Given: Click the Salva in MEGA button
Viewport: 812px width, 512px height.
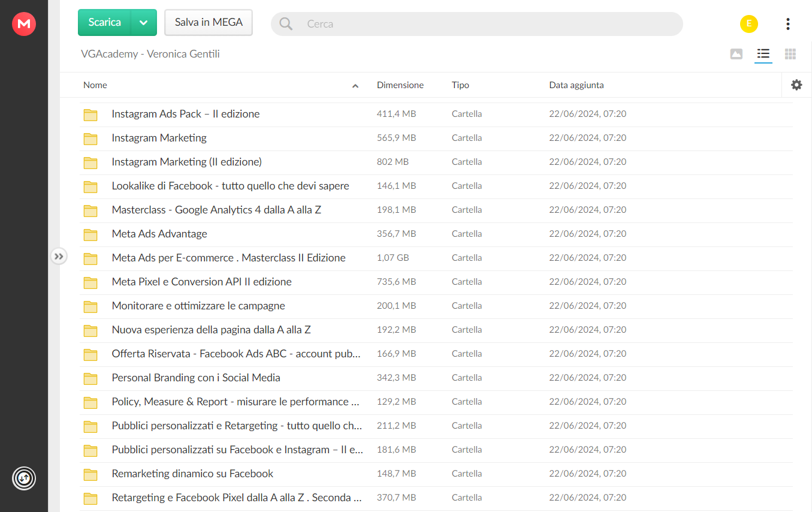Looking at the screenshot, I should coord(209,23).
